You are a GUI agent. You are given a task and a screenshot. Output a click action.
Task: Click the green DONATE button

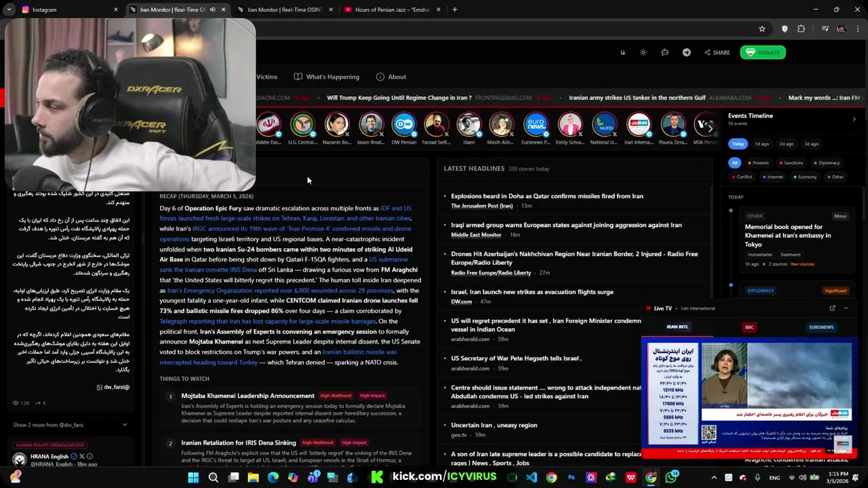[763, 53]
